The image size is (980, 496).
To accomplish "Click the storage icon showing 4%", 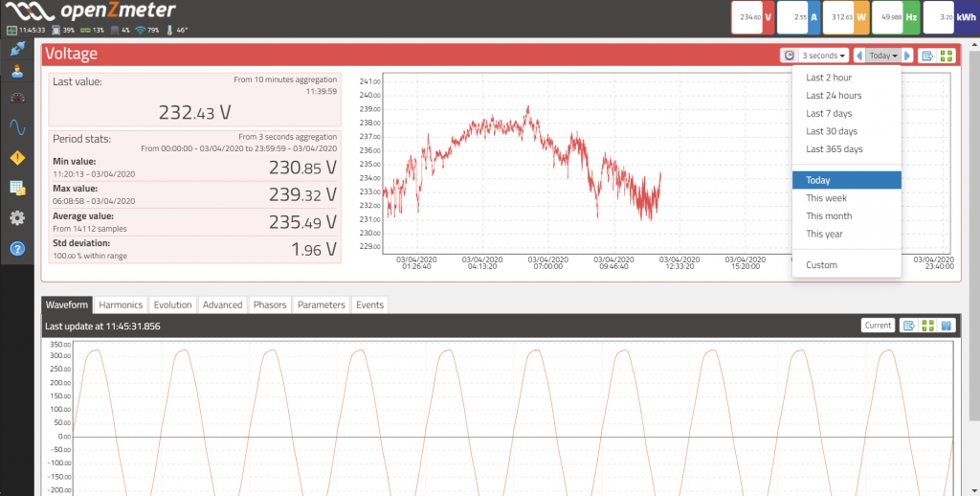I will 115,30.
